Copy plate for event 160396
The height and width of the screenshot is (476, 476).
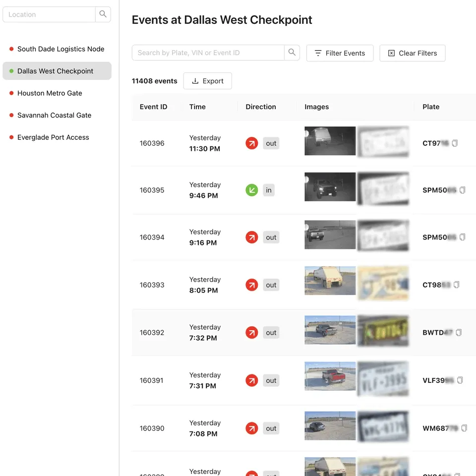pyautogui.click(x=455, y=143)
